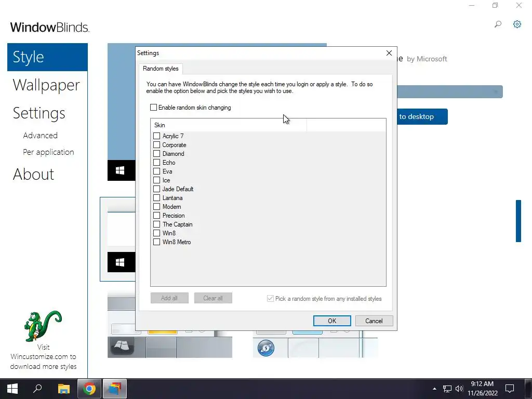Check the Eva skin

pos(156,171)
